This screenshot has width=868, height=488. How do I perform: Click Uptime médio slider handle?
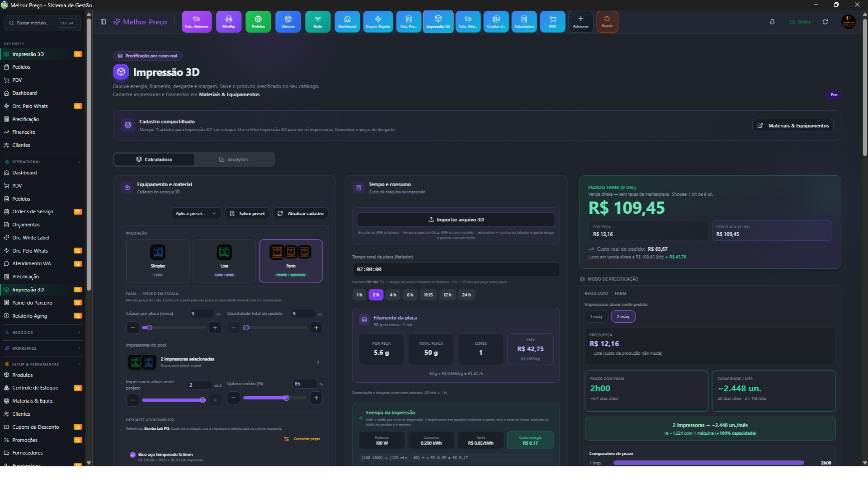[286, 398]
